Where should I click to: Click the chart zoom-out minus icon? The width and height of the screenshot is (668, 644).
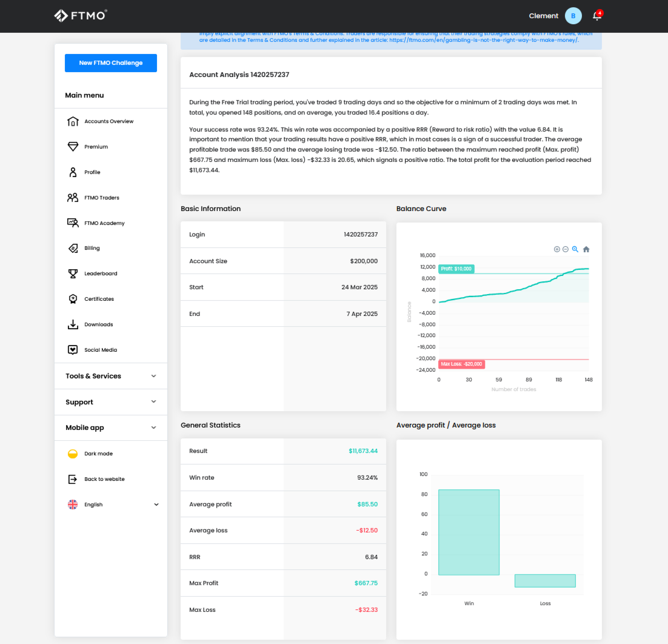566,249
